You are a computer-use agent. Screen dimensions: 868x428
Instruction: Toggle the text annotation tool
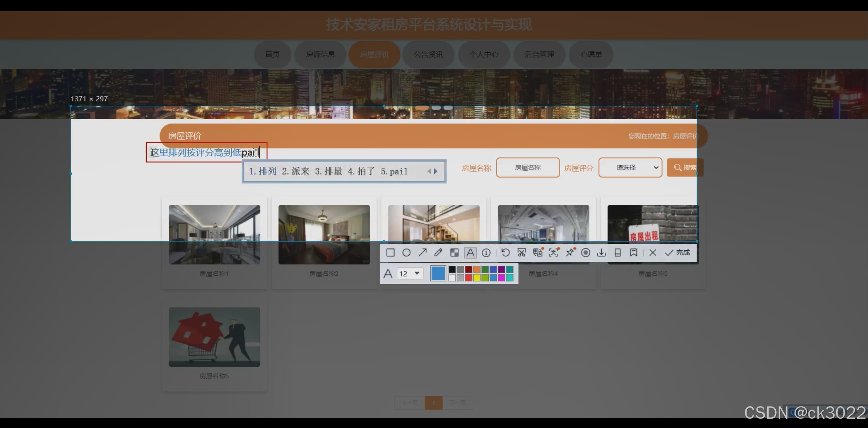pyautogui.click(x=470, y=253)
